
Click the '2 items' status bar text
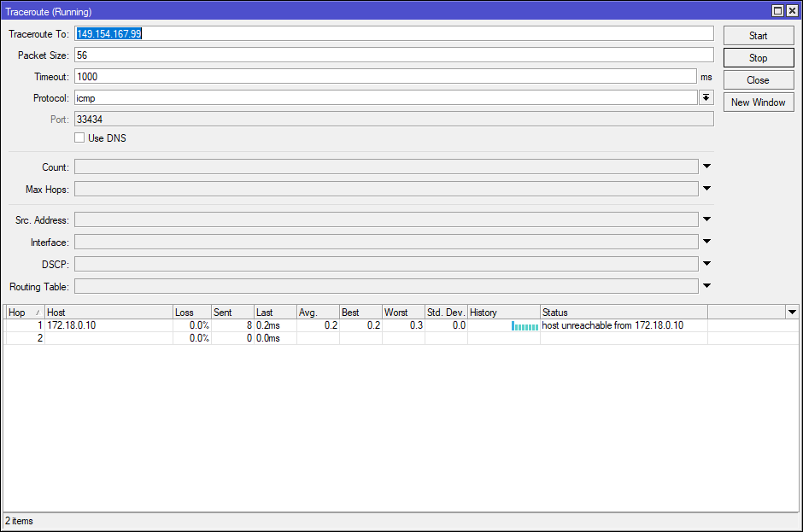click(20, 521)
